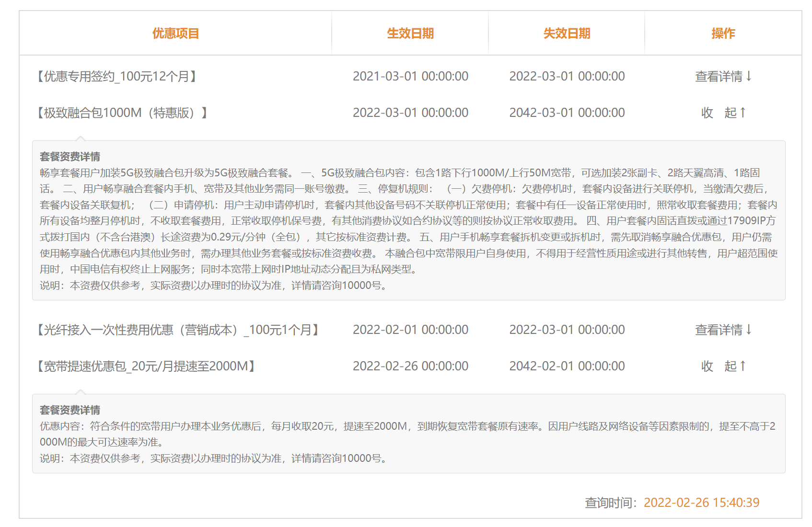
Task: Click 套餐资费详情 heading above 5G极致融合包 text
Action: [x=70, y=157]
